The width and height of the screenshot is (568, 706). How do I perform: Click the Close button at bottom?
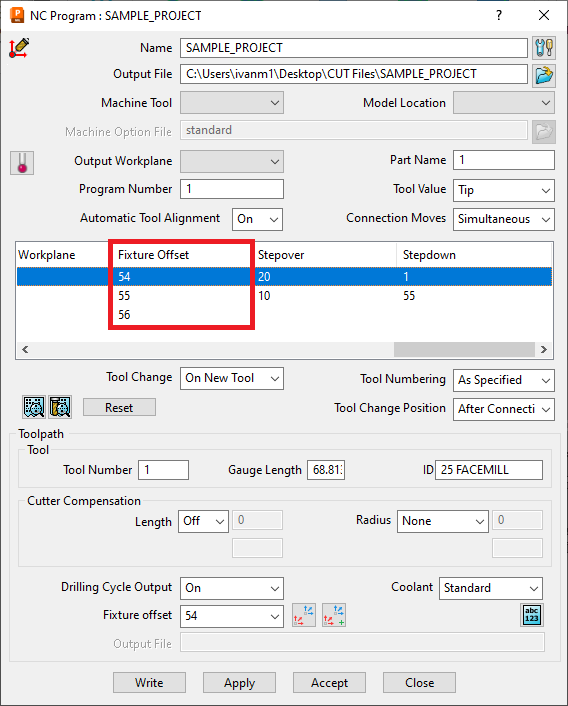click(x=419, y=683)
